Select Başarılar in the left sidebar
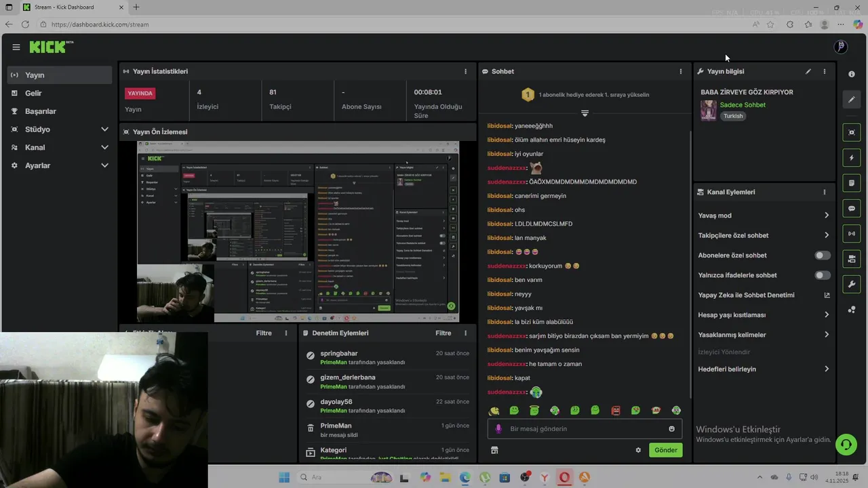Screen dimensions: 868x488 click(60, 111)
